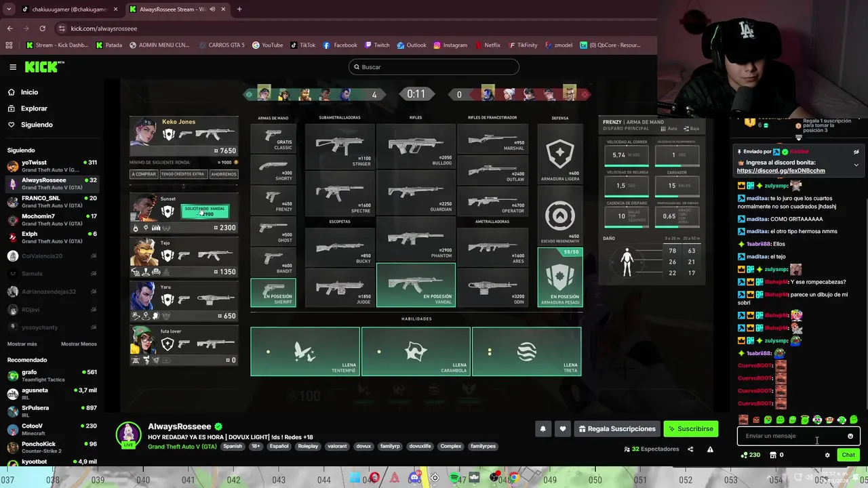The image size is (868, 488).
Task: Open the Instagram bookmark
Action: click(450, 45)
